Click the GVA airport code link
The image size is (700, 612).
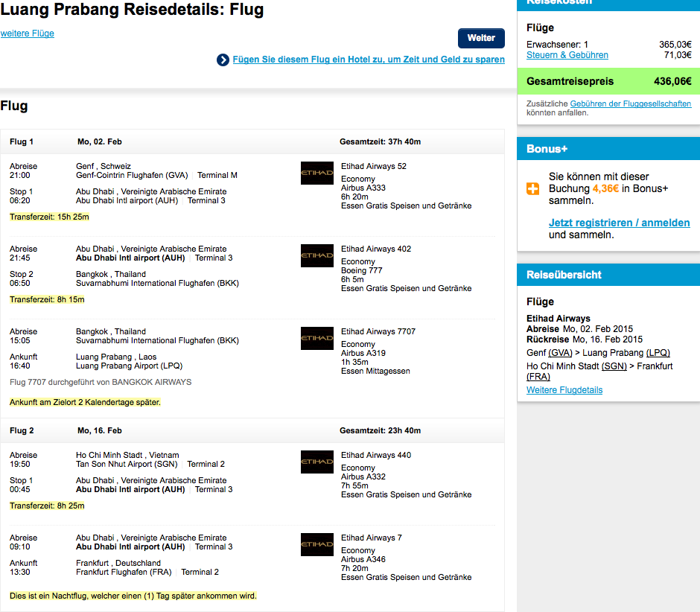[560, 353]
